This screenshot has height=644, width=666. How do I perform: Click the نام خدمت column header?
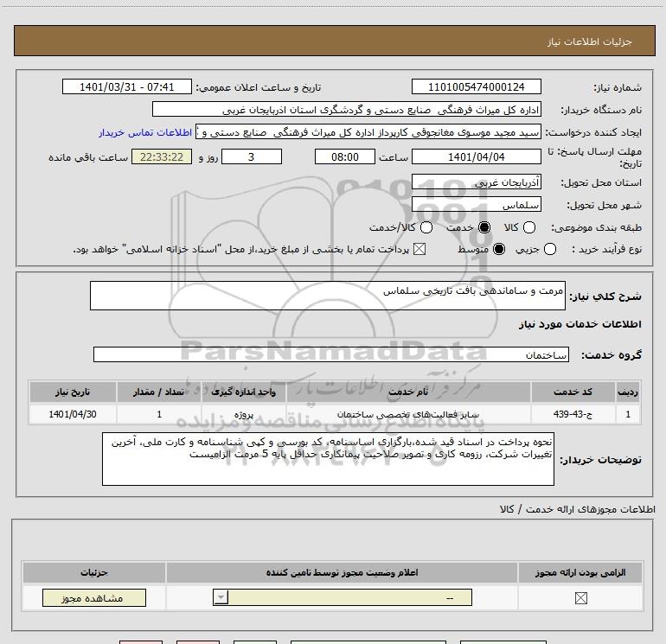[x=408, y=392]
